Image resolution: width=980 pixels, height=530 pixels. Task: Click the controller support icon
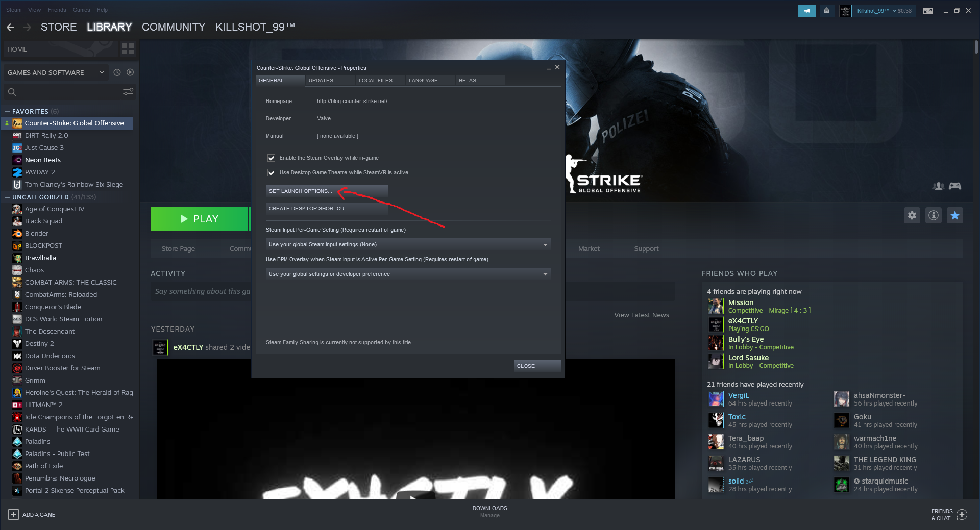tap(955, 186)
